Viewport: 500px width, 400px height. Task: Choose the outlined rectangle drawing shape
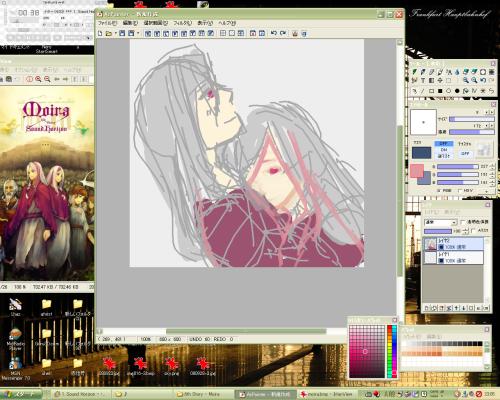[431, 91]
